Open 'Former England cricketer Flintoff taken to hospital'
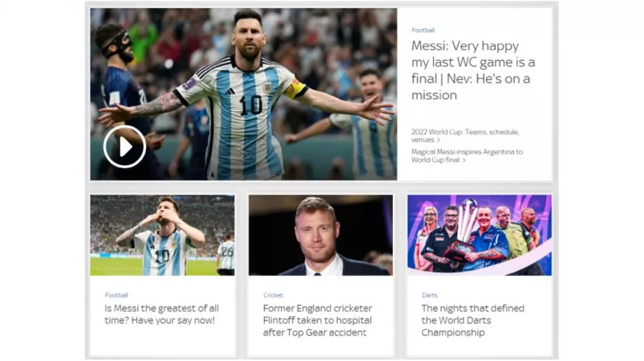 click(318, 320)
